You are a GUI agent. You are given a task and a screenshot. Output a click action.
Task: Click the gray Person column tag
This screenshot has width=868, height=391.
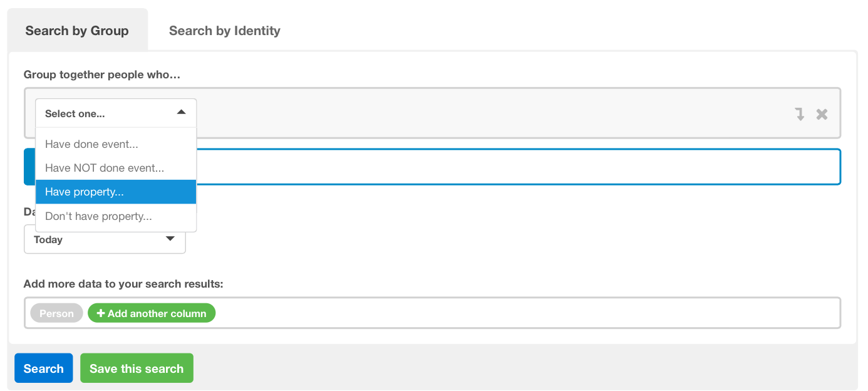(x=56, y=313)
